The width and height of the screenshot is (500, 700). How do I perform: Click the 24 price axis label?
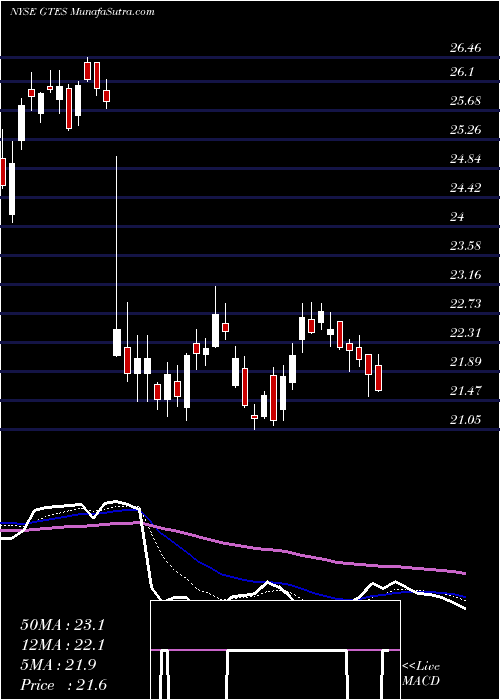(x=458, y=217)
